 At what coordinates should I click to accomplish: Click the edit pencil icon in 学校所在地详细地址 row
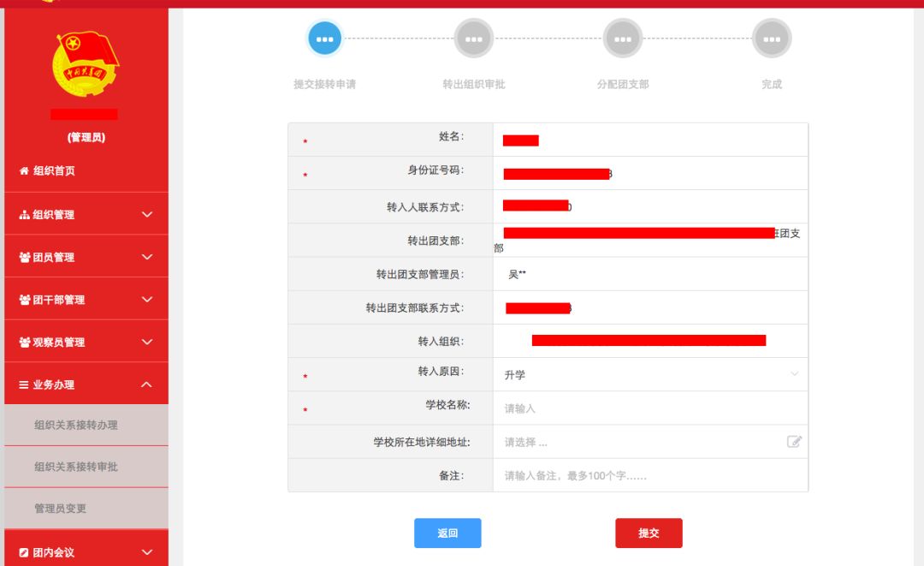click(x=794, y=441)
